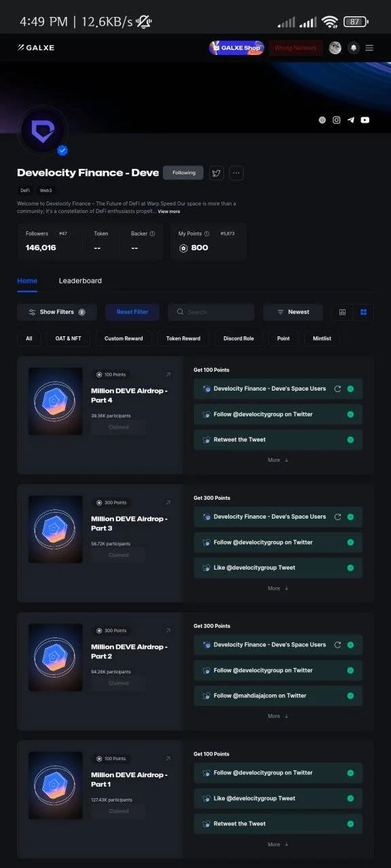Select the Custom Reward filter chip
Viewport: 391px width, 868px height.
pos(124,338)
